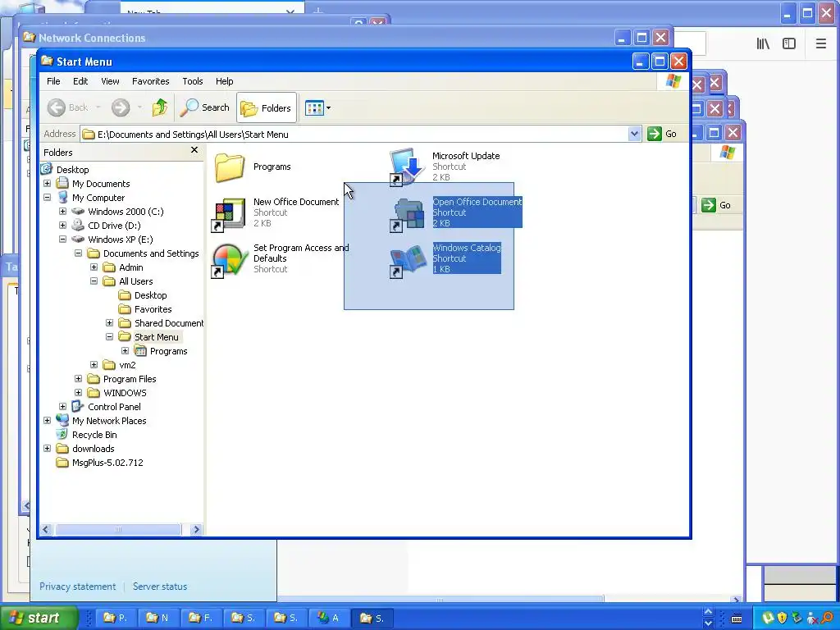Click left arrow of folder tree scrollbar
The image size is (840, 630).
click(x=46, y=530)
